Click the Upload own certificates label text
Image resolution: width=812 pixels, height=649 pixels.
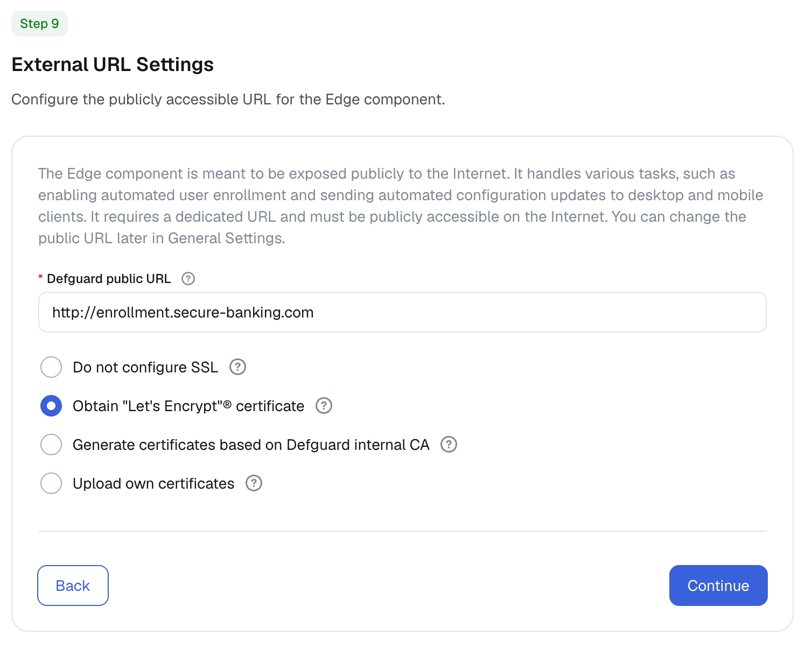pos(153,483)
